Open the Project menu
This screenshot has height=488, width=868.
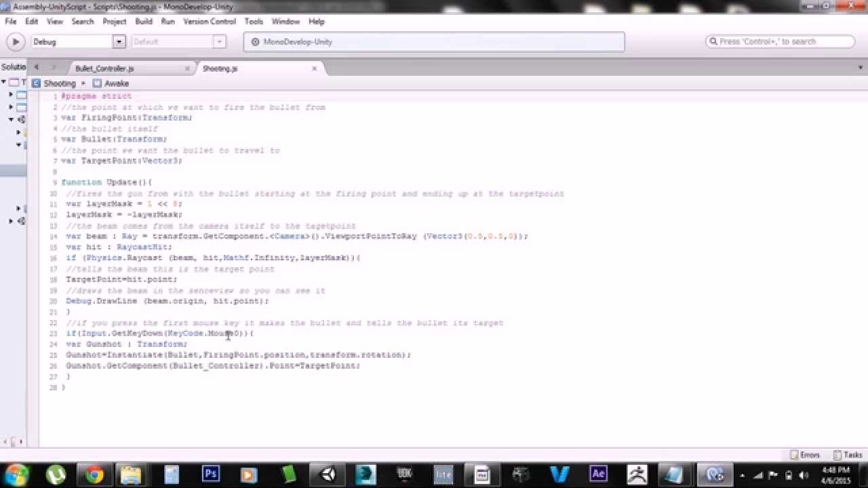[115, 22]
